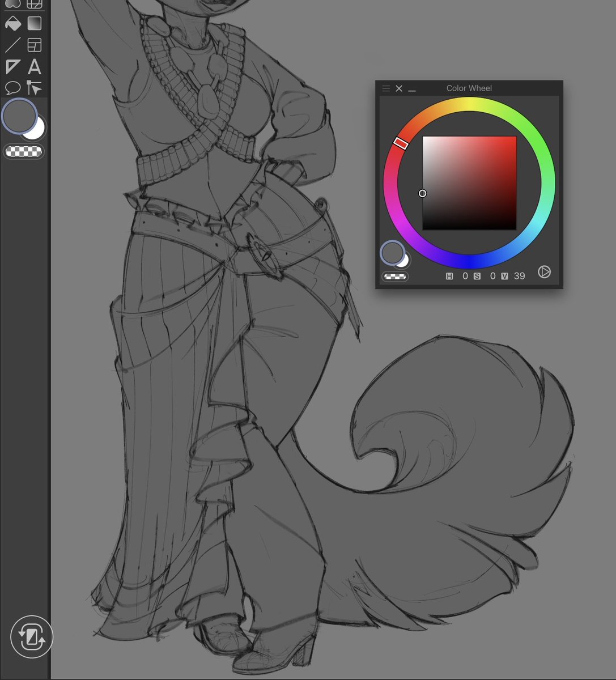The height and width of the screenshot is (680, 616).
Task: Edit the V value field showing 39
Action: (520, 276)
